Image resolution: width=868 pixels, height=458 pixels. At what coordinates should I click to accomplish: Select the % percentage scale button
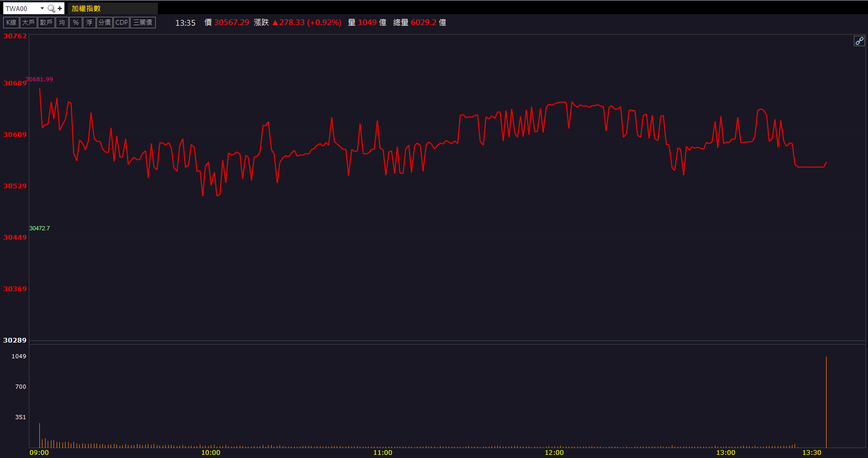76,23
